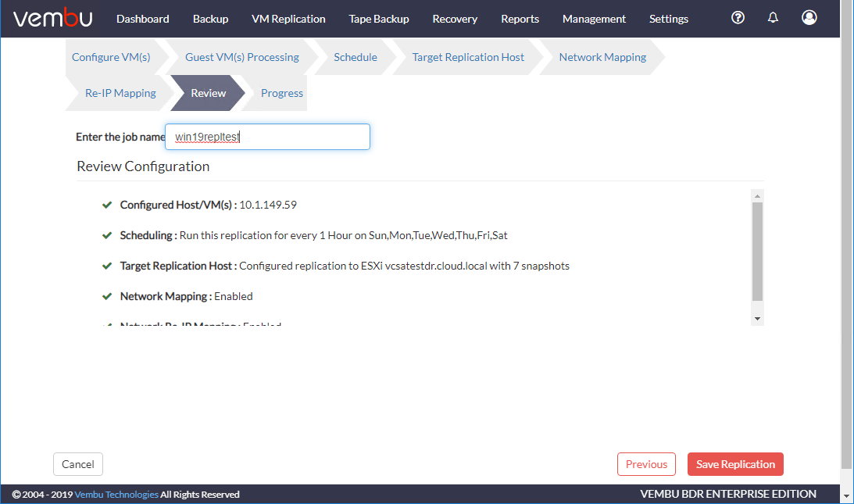
Task: Click checkmark beside Scheduling
Action: (107, 235)
